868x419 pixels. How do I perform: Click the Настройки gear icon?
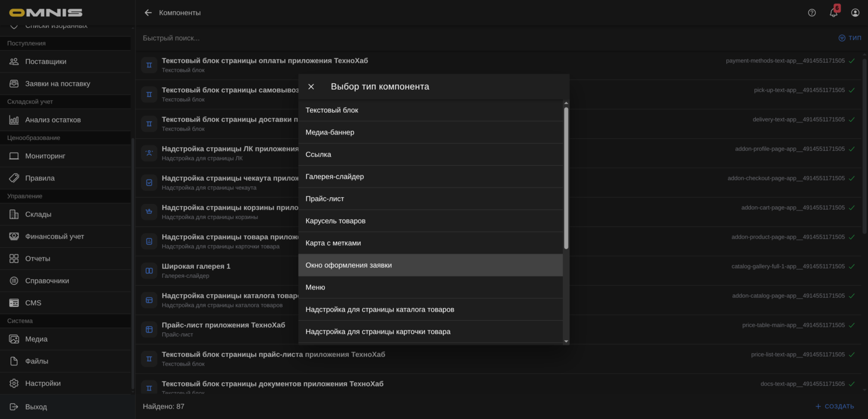(x=14, y=383)
